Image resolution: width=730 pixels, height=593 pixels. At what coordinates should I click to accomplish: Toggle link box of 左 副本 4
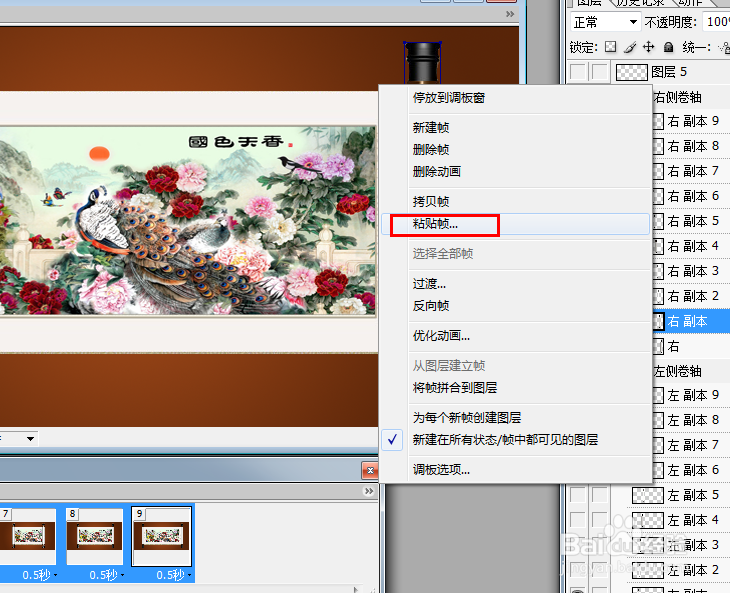(600, 519)
